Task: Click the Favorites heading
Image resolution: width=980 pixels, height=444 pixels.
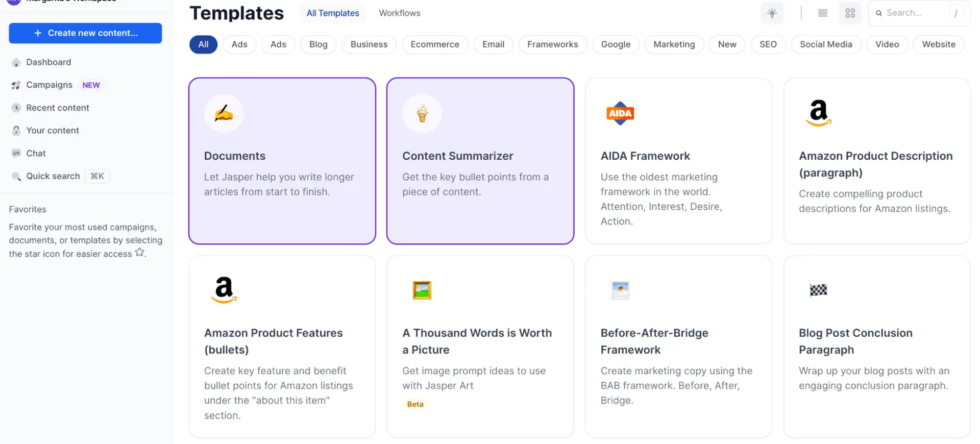Action: [28, 209]
